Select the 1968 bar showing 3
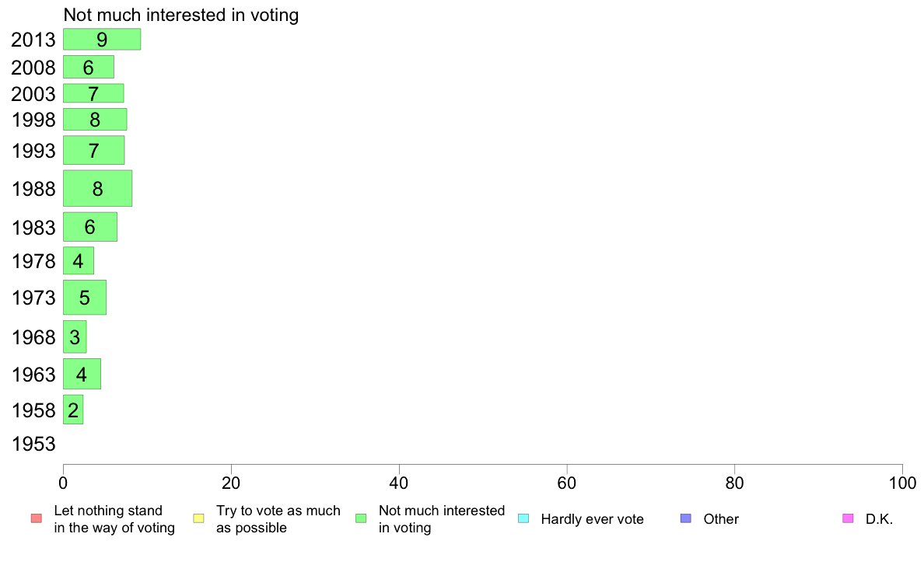Image resolution: width=924 pixels, height=572 pixels. pos(75,337)
